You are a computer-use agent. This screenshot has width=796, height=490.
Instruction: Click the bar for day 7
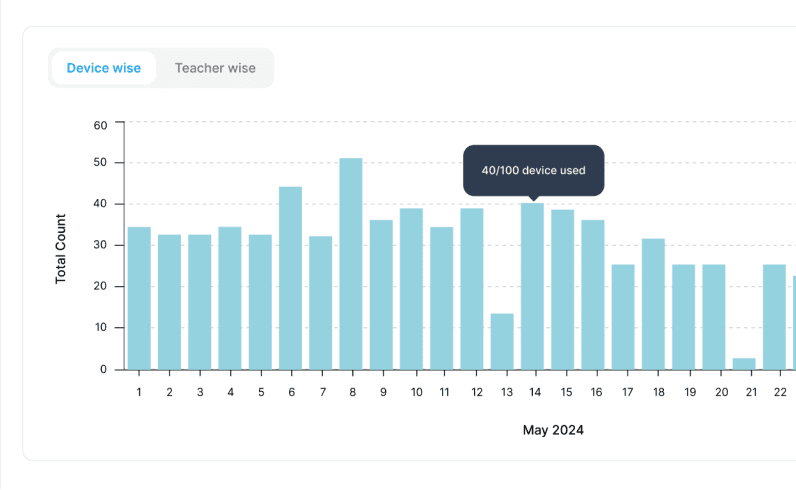[321, 303]
